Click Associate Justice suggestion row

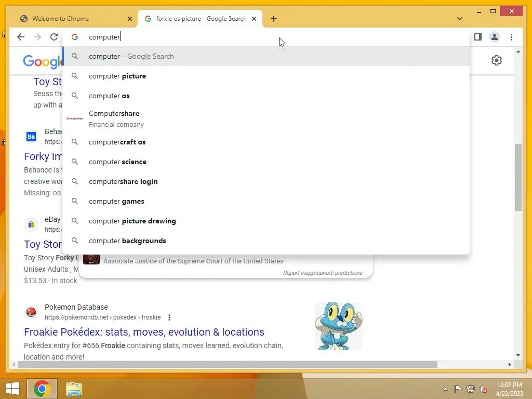(x=225, y=261)
